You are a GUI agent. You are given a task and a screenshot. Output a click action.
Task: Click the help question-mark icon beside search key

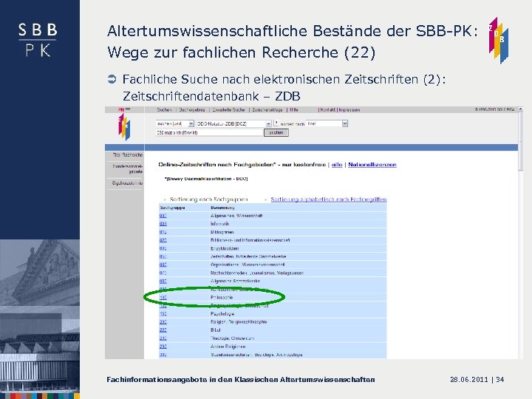276,123
